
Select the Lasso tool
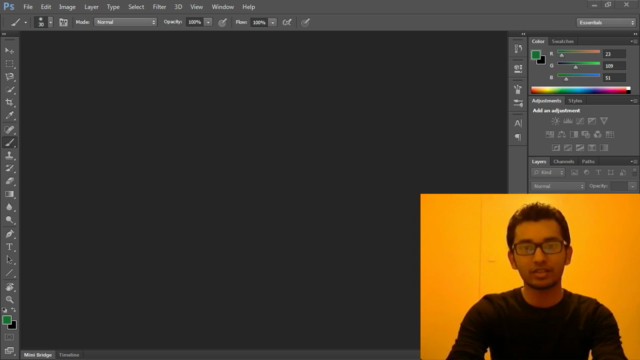(9, 77)
